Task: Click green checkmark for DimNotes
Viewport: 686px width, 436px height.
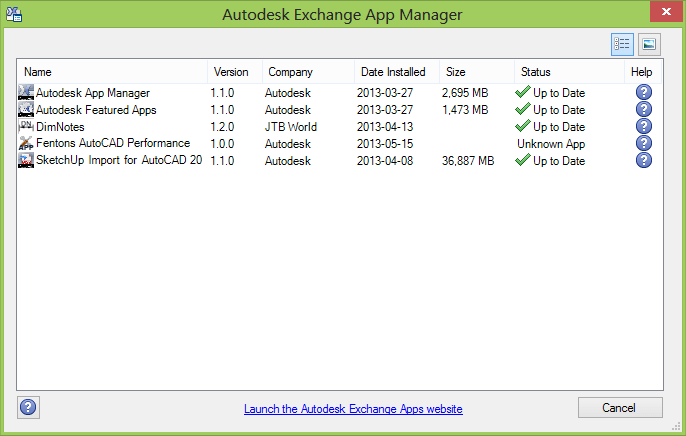Action: click(523, 126)
